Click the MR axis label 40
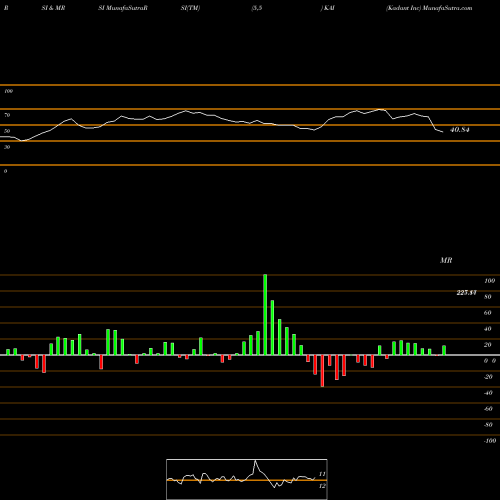The height and width of the screenshot is (500, 500). click(488, 329)
